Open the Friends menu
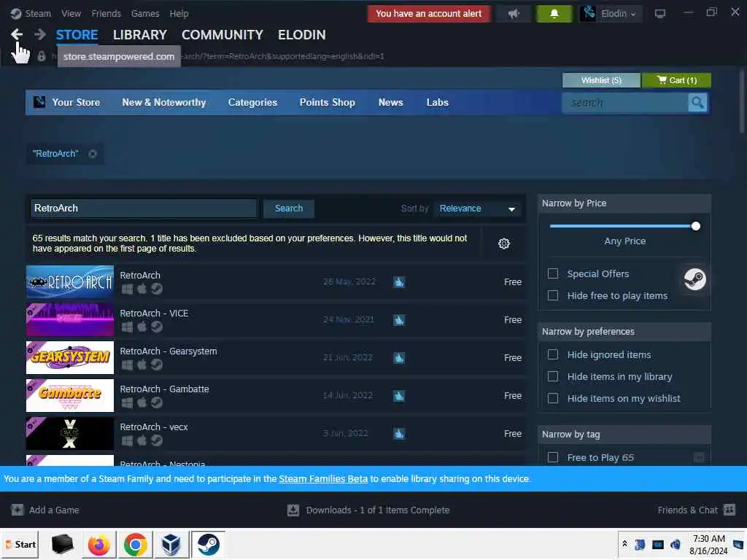This screenshot has width=747, height=560. (107, 14)
